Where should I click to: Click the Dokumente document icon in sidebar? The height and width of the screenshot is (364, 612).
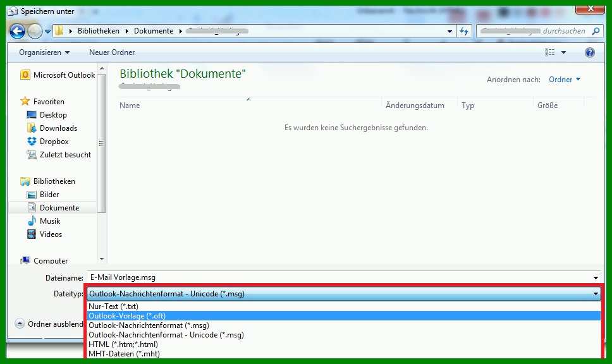[x=32, y=207]
